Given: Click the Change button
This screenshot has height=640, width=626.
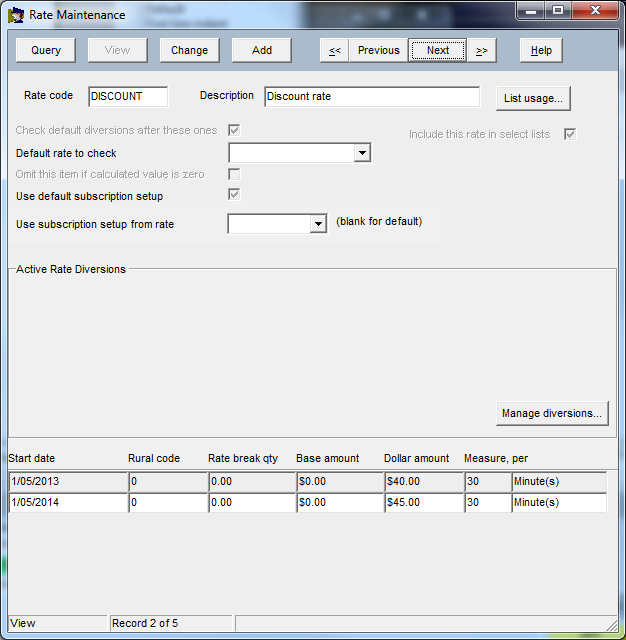Looking at the screenshot, I should 189,50.
